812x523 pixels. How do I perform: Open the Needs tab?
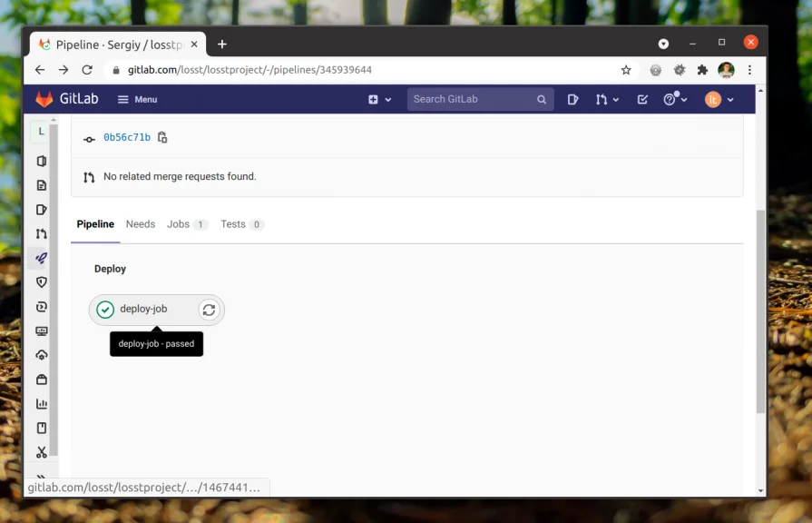coord(141,224)
